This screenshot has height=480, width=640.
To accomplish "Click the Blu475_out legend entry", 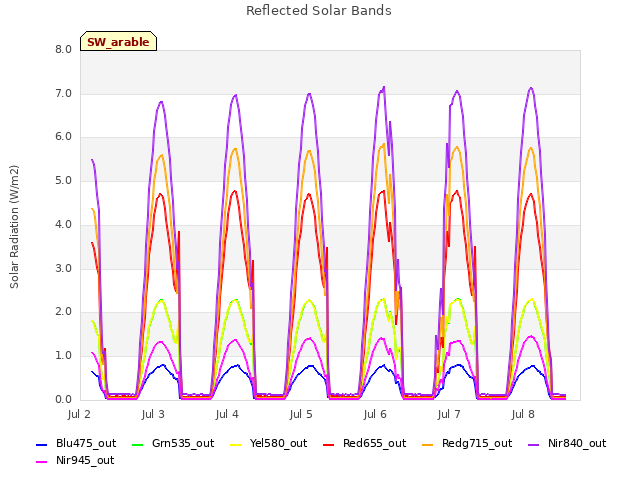I will [76, 443].
